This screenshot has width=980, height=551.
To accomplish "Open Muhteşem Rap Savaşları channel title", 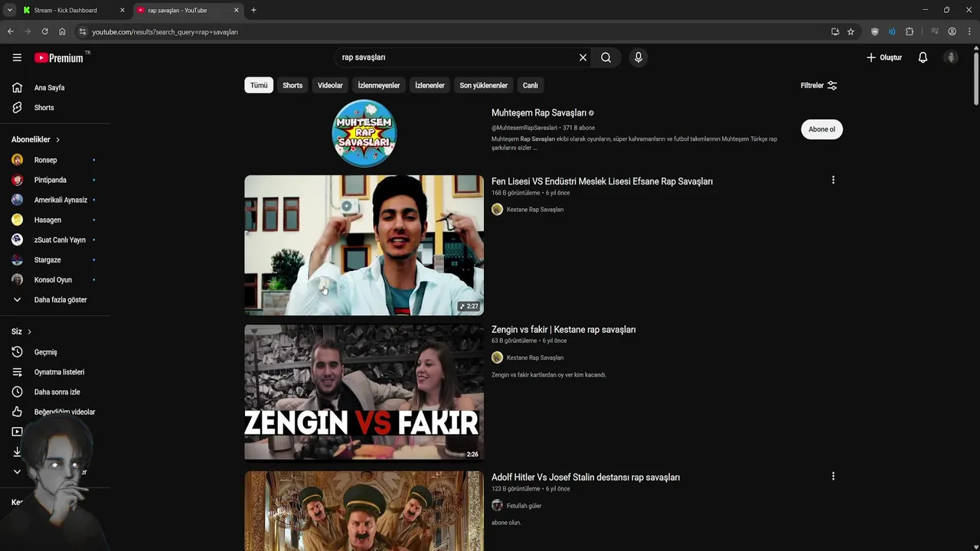I will (x=539, y=112).
